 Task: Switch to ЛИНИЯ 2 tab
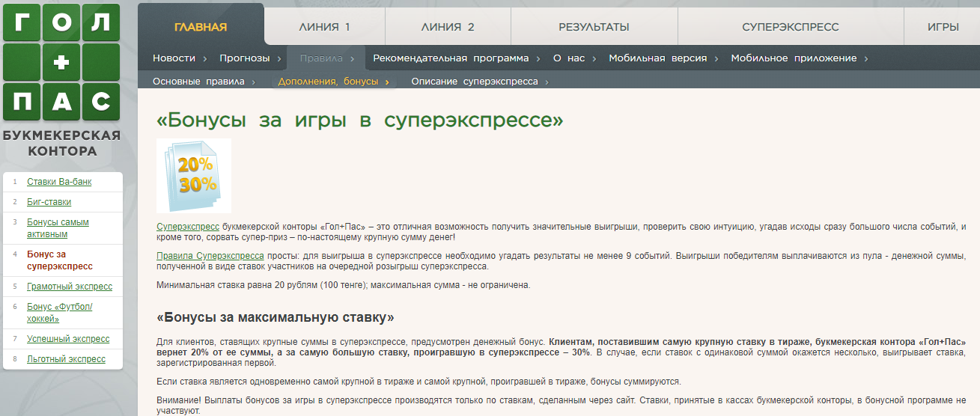pyautogui.click(x=448, y=27)
